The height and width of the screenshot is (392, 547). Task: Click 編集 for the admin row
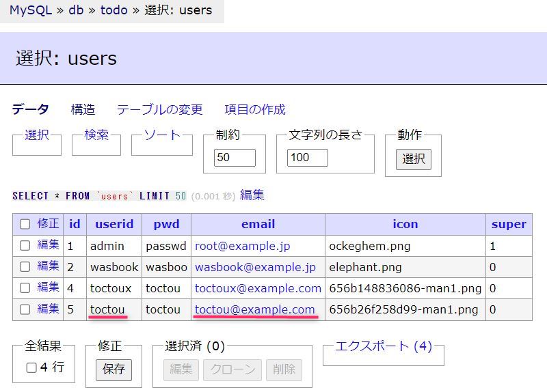coord(48,244)
